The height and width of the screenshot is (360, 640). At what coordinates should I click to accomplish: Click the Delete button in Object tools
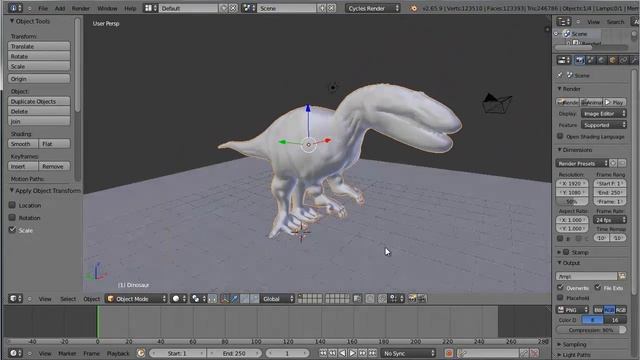[39, 111]
